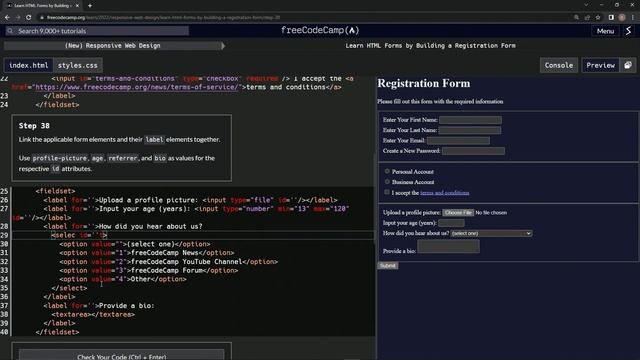Click the Create a New Password input
Image resolution: width=640 pixels, height=360 pixels.
[473, 151]
